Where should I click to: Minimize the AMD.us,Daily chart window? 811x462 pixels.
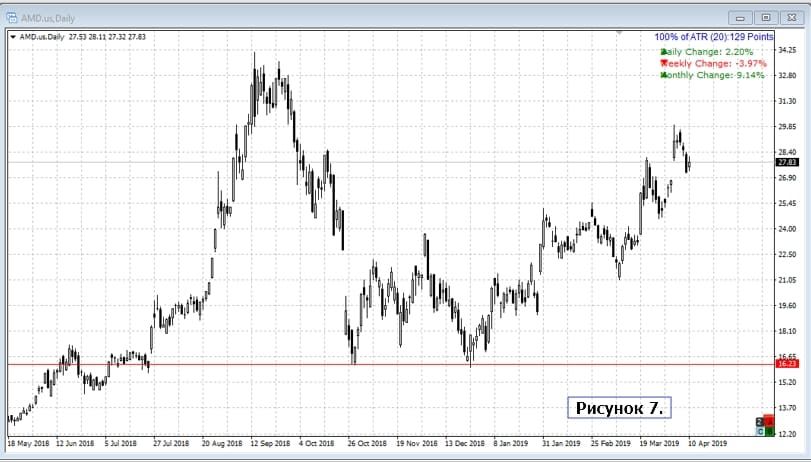[x=743, y=17]
